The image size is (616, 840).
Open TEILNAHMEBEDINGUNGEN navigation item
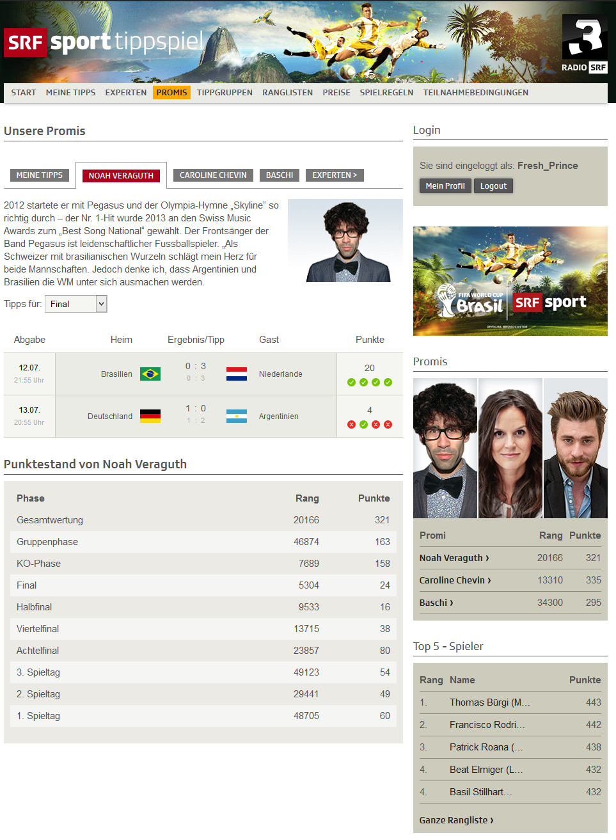tap(476, 92)
